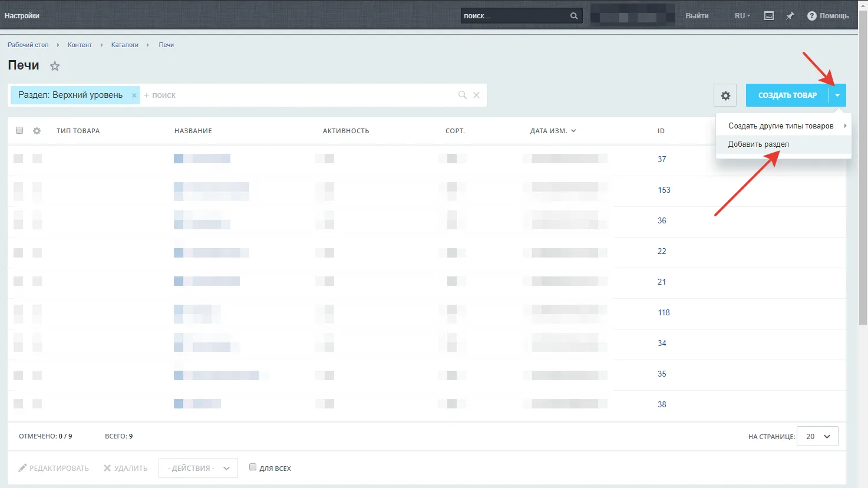The width and height of the screenshot is (868, 488).
Task: Open the Действия actions dropdown
Action: 198,468
